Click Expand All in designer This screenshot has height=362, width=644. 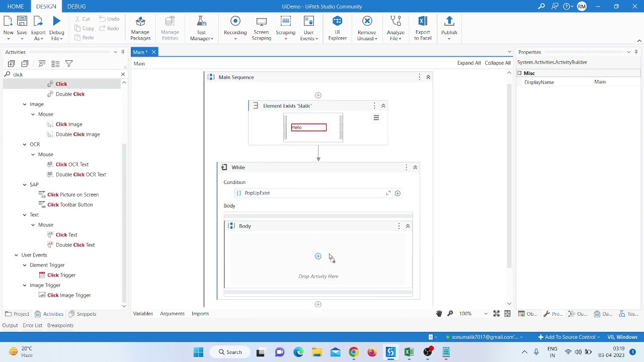coord(469,63)
